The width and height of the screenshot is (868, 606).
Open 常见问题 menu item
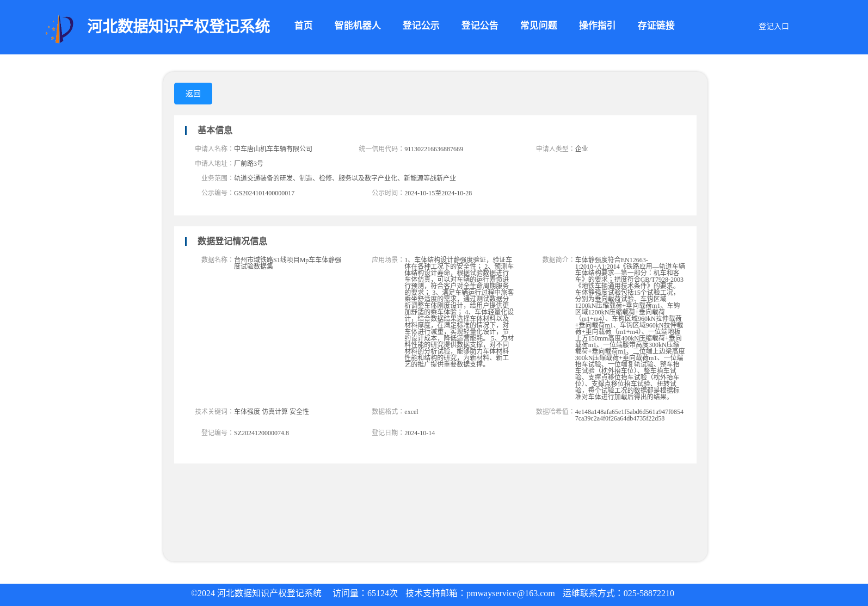538,26
